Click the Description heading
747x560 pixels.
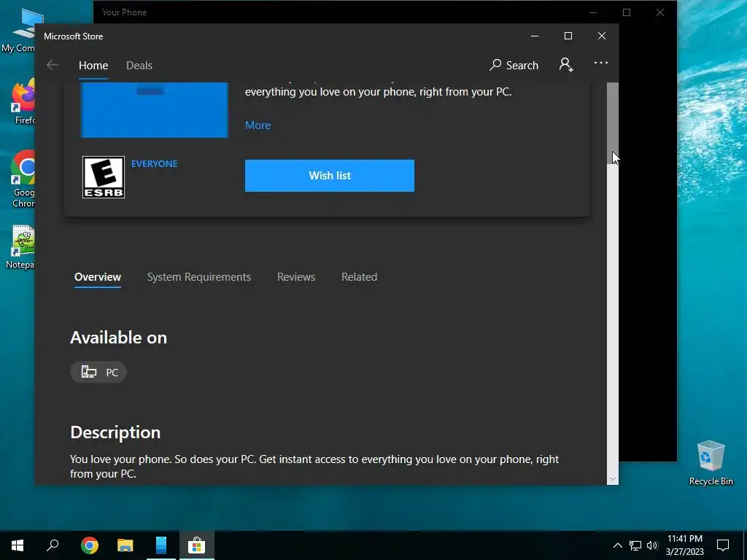(x=115, y=432)
